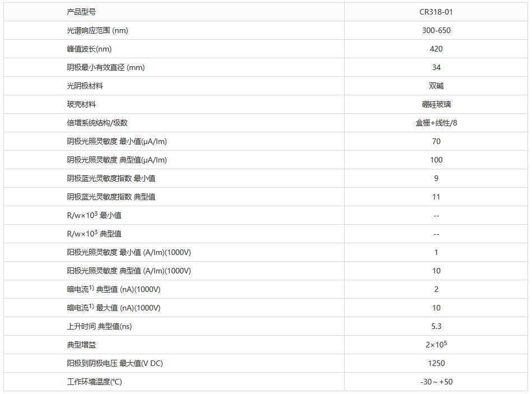Select the dynode structure value 盒栅+线性/8

pyautogui.click(x=436, y=123)
